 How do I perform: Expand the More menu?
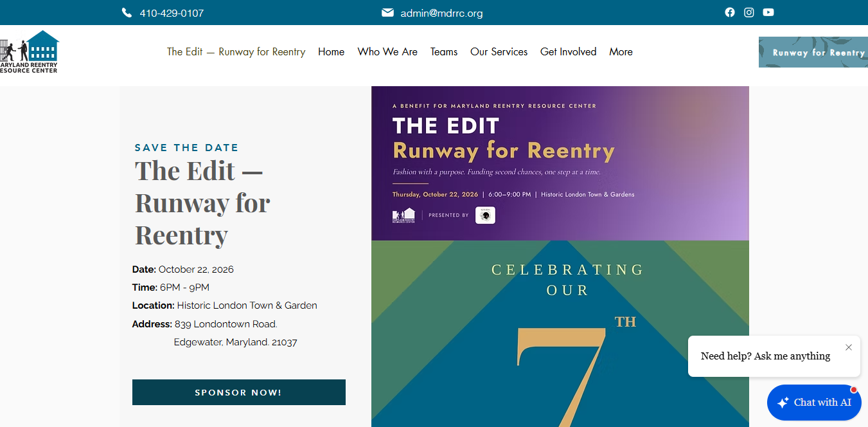pos(621,51)
